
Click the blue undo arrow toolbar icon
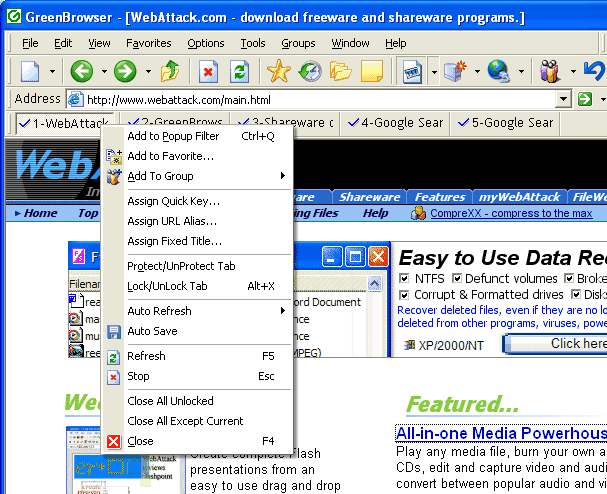[x=594, y=70]
